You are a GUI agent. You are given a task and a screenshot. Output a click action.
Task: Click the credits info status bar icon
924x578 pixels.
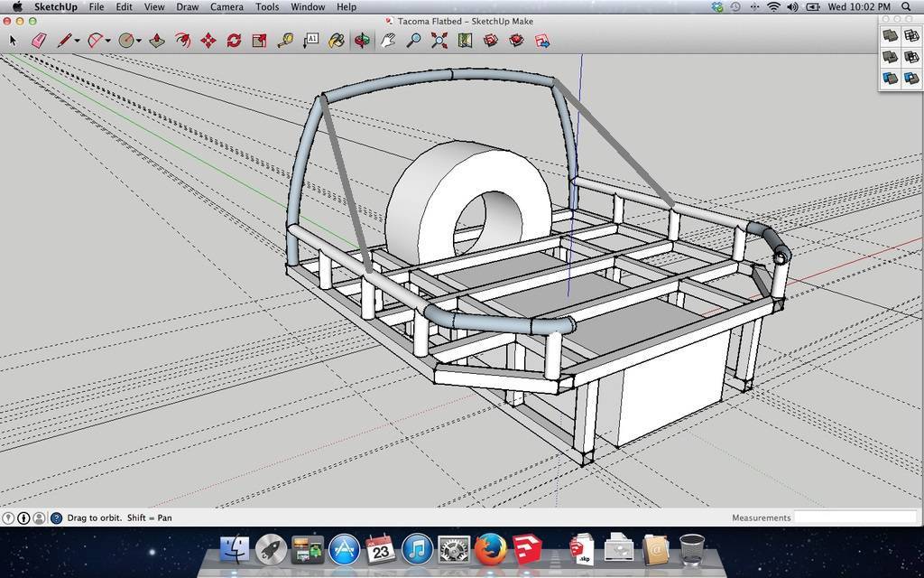tap(23, 517)
